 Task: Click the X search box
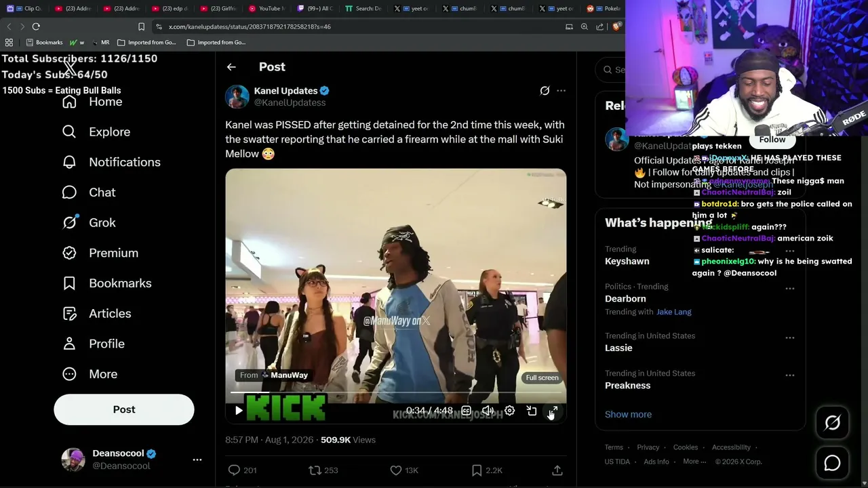(610, 70)
